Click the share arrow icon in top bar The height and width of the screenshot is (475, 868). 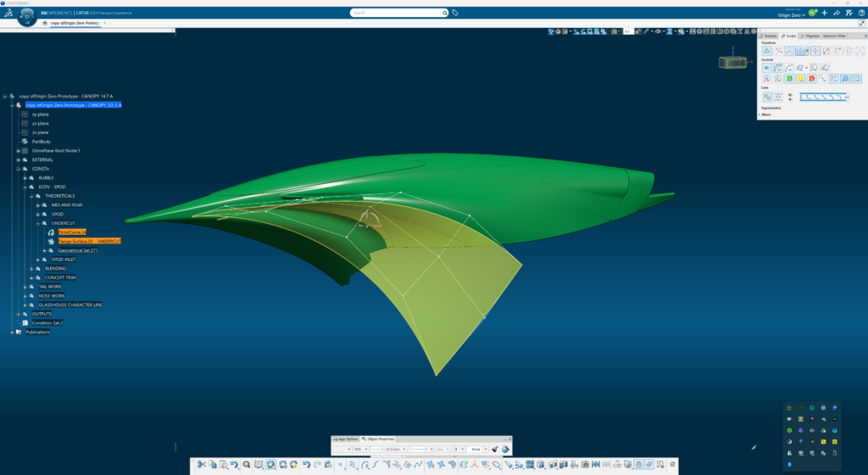[837, 13]
